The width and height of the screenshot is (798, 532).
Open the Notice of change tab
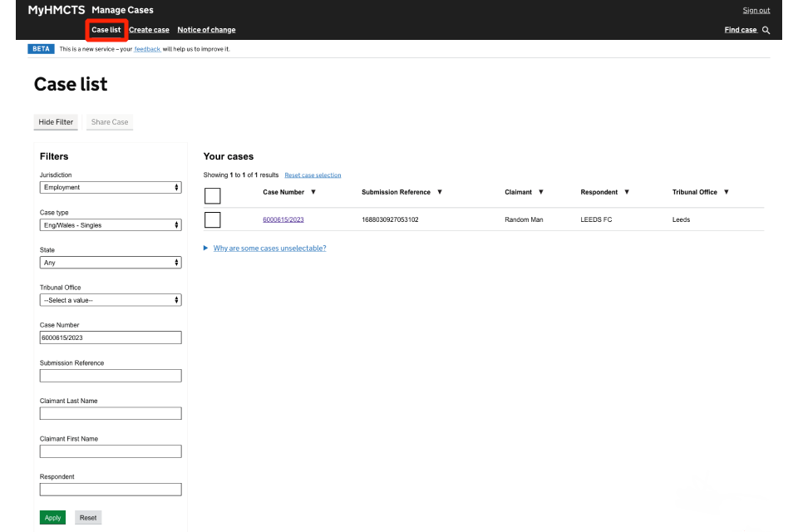point(206,30)
